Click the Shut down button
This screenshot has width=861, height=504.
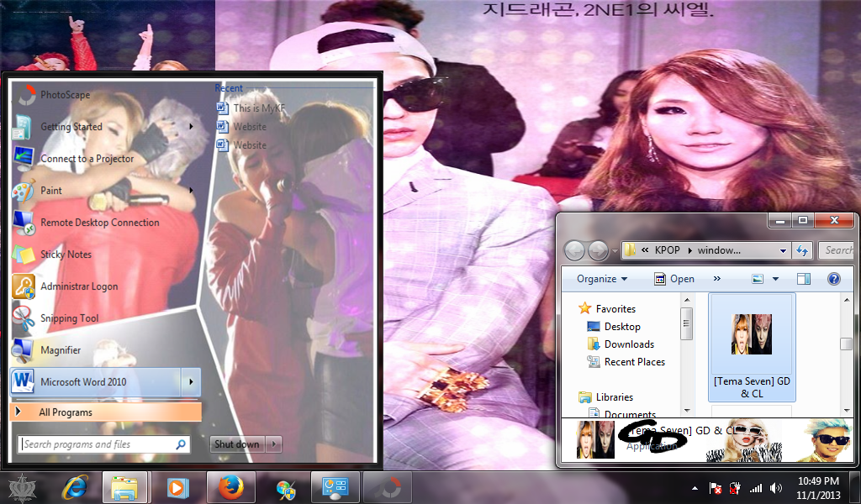[236, 444]
